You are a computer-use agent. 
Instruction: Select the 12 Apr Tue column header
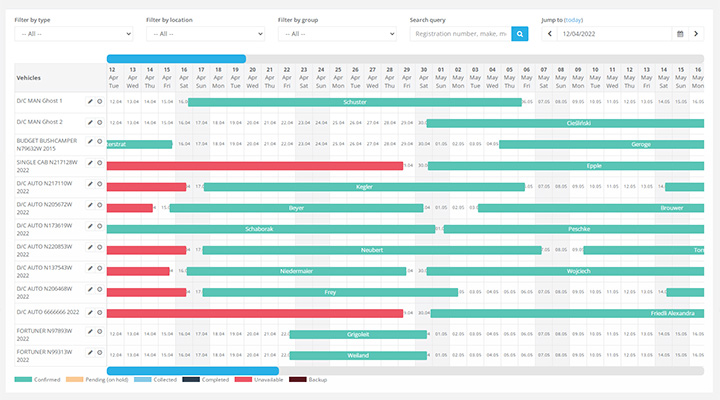coord(113,78)
